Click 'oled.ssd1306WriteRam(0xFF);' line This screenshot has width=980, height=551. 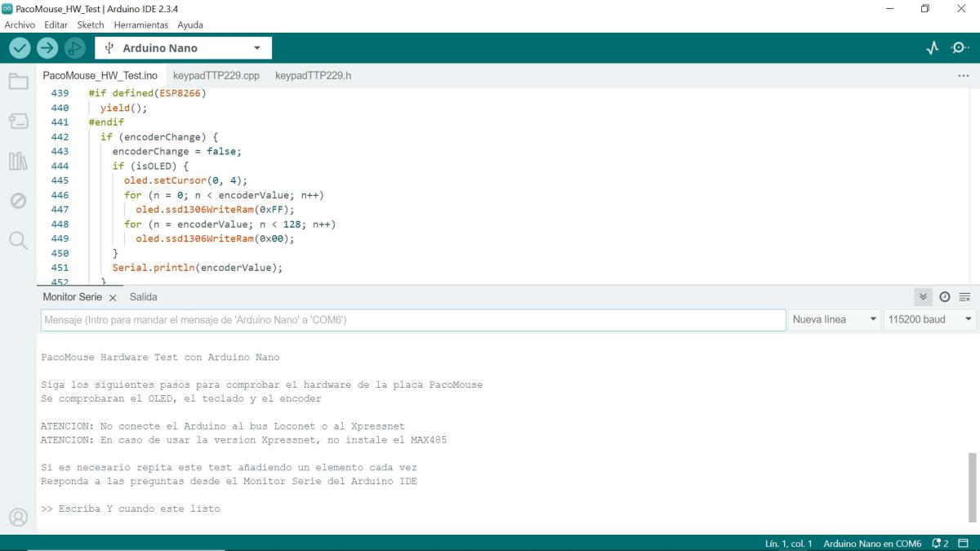(215, 210)
